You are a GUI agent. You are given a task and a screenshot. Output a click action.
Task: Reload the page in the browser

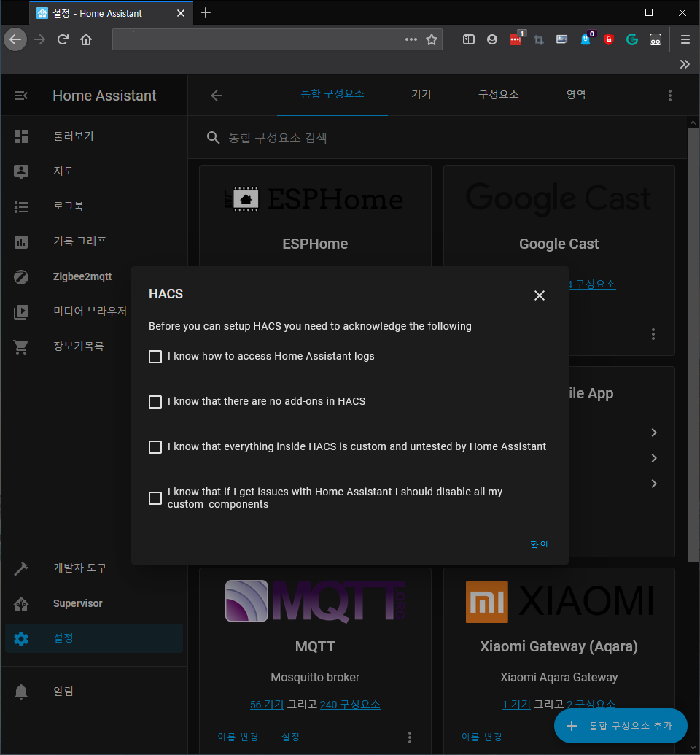pyautogui.click(x=63, y=39)
